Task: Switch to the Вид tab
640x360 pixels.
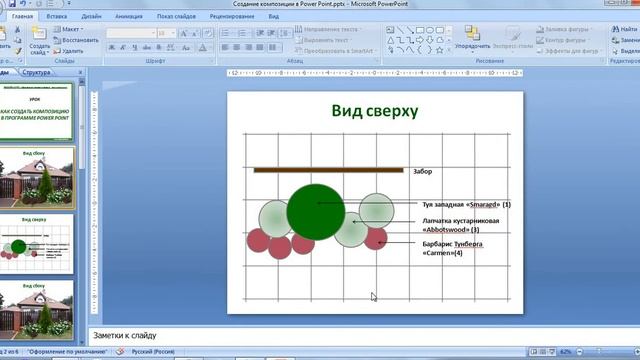Action: (x=273, y=16)
